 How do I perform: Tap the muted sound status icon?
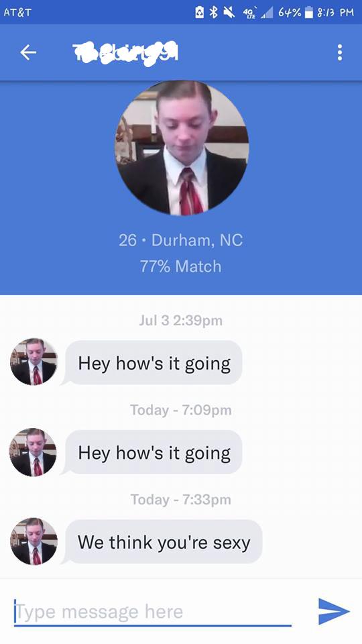click(229, 12)
